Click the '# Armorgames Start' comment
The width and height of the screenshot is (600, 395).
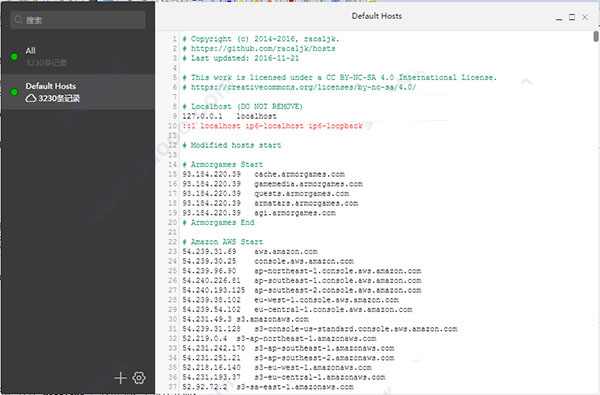click(x=223, y=165)
